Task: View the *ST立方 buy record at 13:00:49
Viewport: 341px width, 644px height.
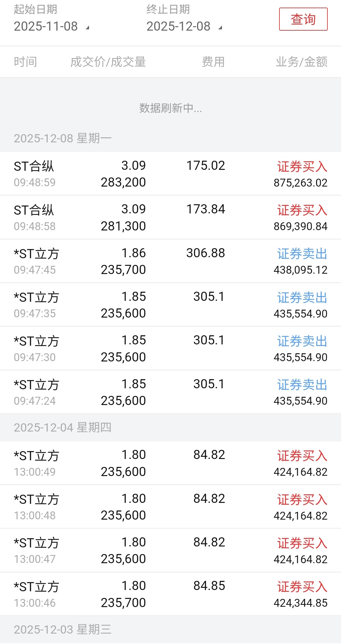Action: pos(170,463)
